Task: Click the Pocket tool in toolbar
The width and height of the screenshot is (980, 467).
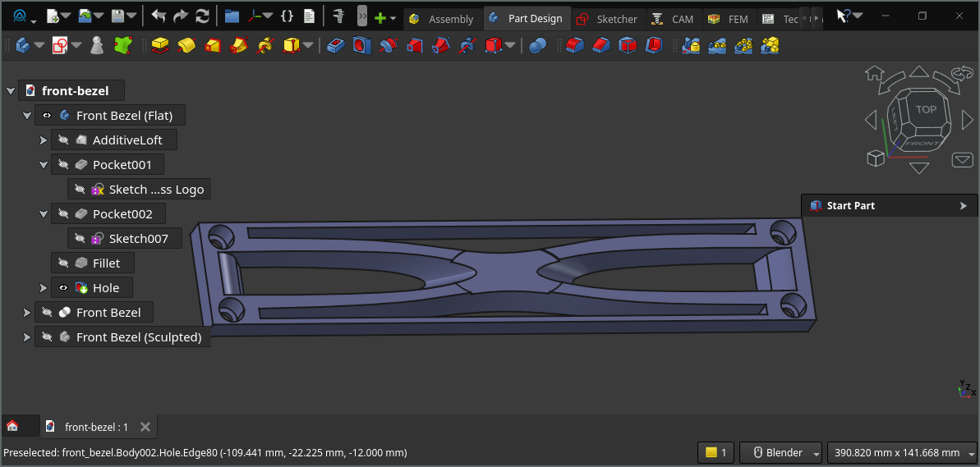Action: [335, 46]
